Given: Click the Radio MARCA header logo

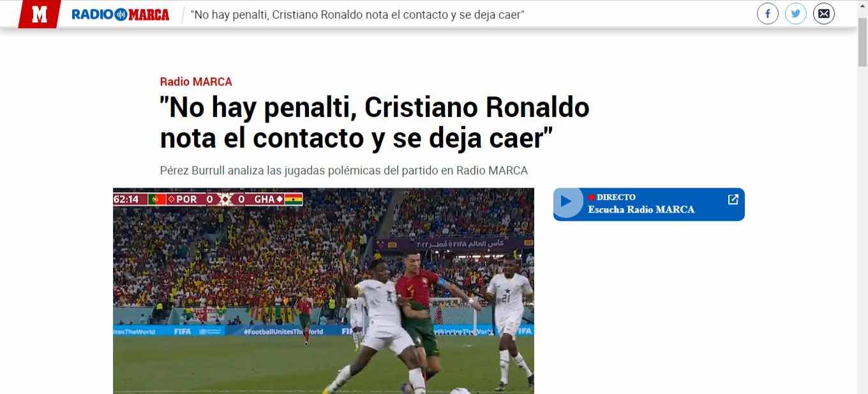Looking at the screenshot, I should (121, 14).
